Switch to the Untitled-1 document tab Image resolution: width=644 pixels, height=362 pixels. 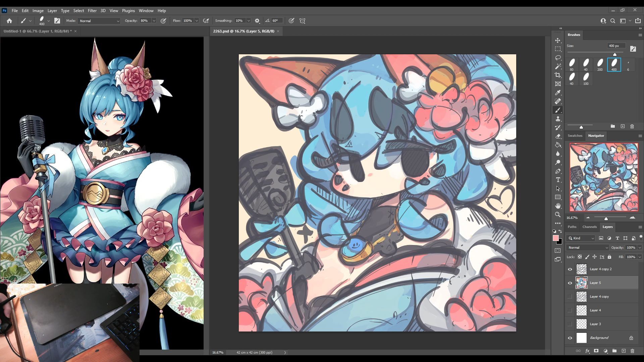[x=38, y=31]
